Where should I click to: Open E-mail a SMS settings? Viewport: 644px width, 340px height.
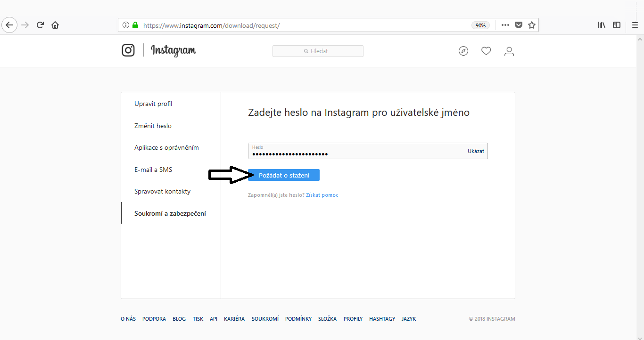point(153,170)
